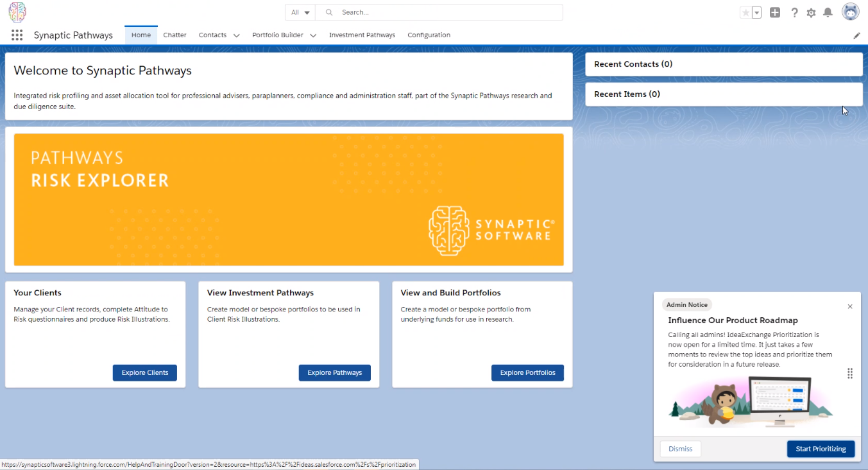Open the Chatter tab

174,35
